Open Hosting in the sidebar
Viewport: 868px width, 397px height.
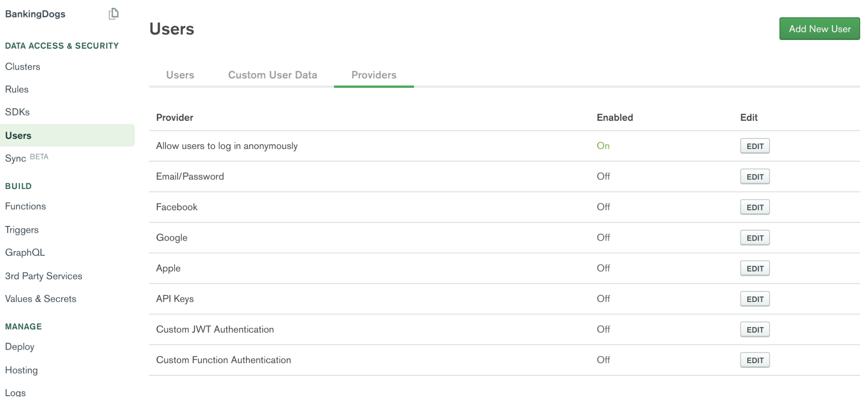click(x=21, y=370)
